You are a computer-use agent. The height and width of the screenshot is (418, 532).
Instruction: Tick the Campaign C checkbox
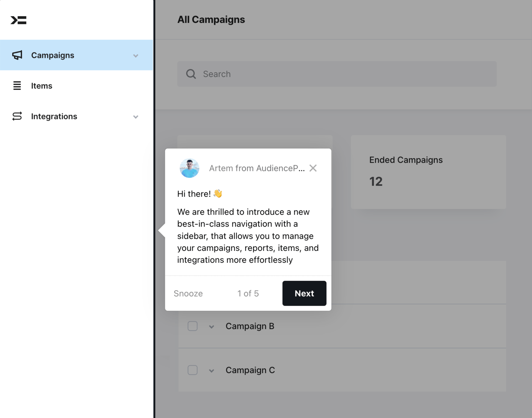pyautogui.click(x=193, y=370)
